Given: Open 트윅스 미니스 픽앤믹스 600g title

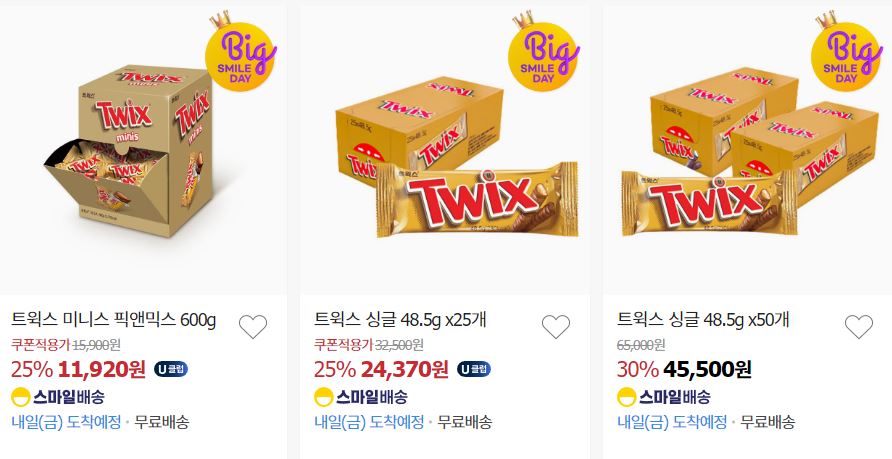Looking at the screenshot, I should (114, 320).
